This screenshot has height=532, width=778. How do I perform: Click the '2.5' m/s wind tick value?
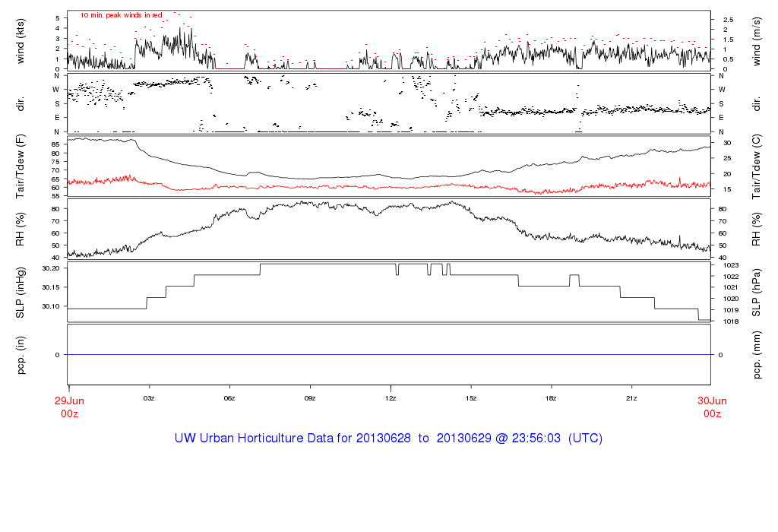coord(728,20)
